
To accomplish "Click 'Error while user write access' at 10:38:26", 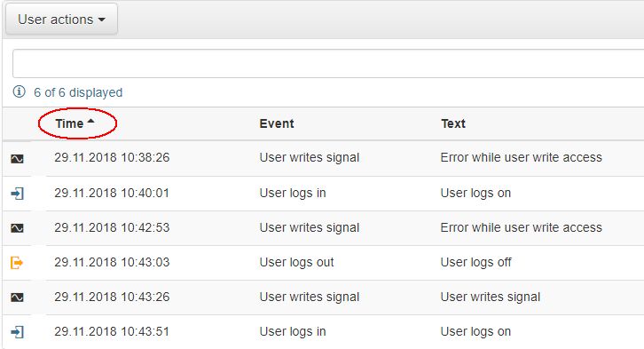I will click(x=522, y=157).
